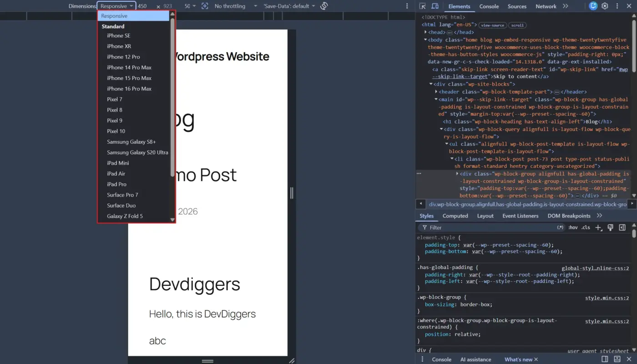Open the Computed styles tab
The height and width of the screenshot is (364, 637).
455,216
